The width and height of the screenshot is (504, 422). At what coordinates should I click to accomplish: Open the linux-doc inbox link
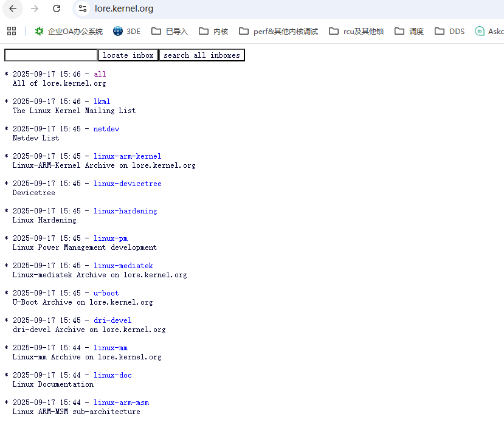pos(112,375)
